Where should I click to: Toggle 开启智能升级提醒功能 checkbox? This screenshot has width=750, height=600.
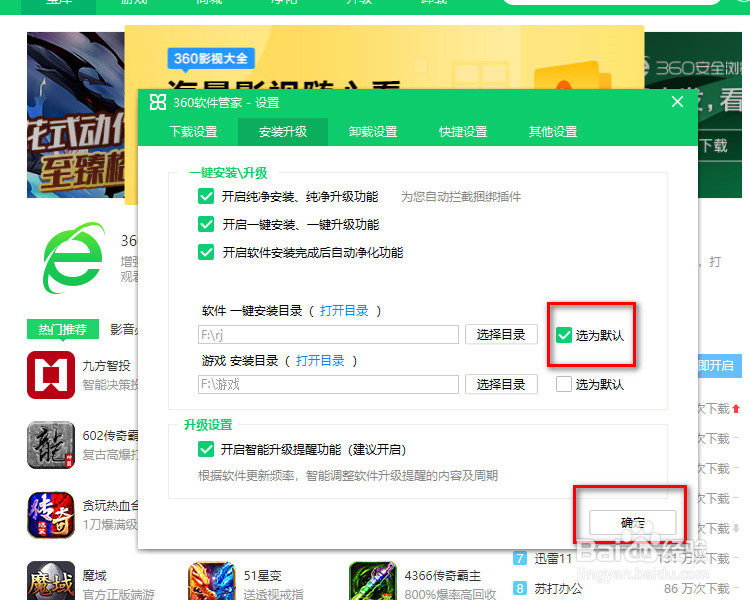point(206,449)
